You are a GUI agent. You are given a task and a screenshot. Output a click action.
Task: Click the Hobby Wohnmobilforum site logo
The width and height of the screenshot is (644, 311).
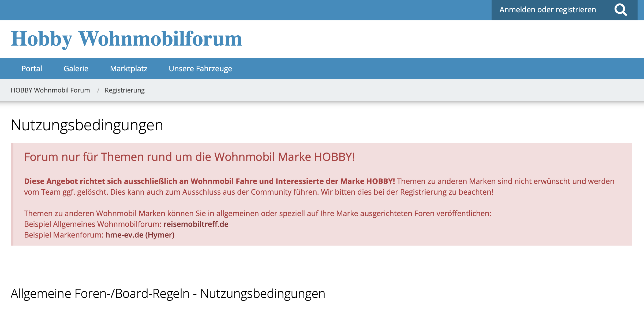[x=126, y=39]
